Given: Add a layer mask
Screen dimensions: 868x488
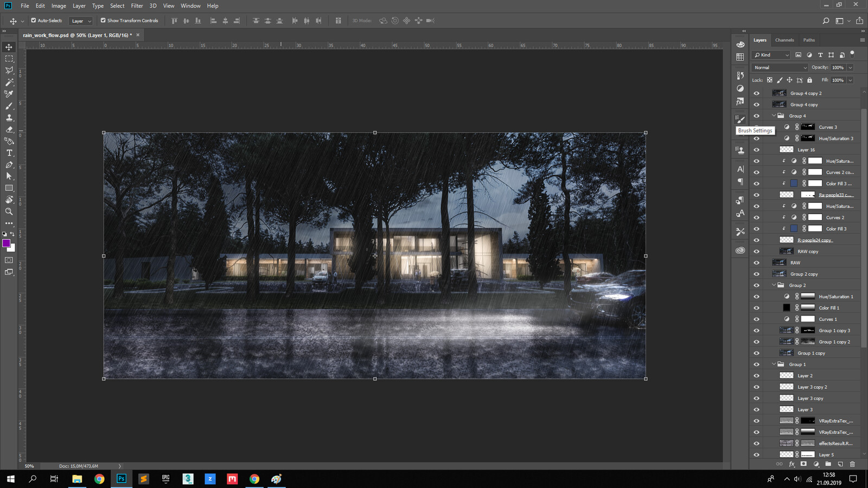Looking at the screenshot, I should click(804, 464).
